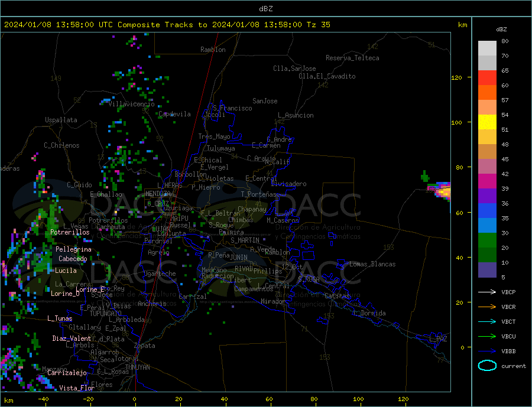Click the -40 tick on the km axis
This screenshot has height=407, width=532.
43,399
